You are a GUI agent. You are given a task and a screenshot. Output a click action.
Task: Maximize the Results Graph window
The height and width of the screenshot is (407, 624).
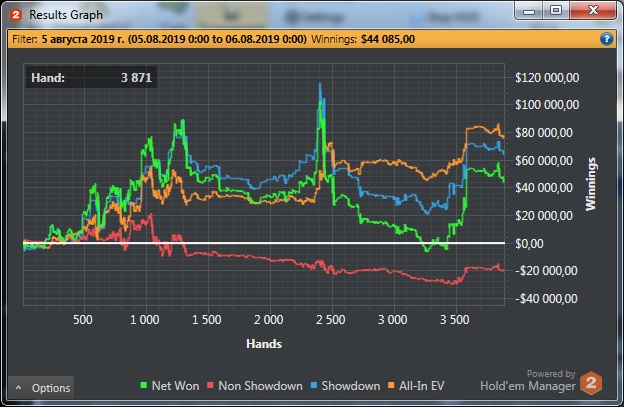tap(556, 10)
